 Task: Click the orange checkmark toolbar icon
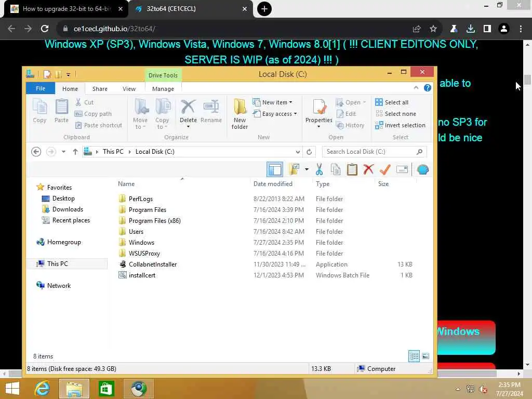point(385,169)
